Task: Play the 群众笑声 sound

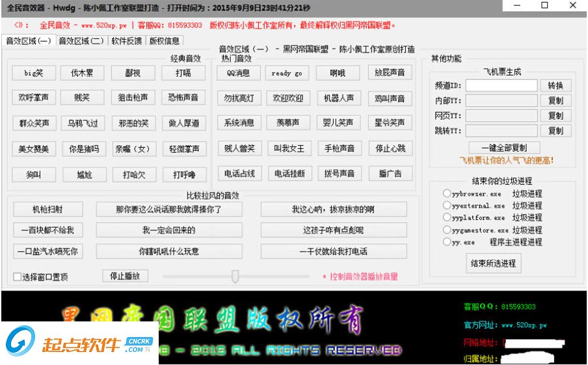Action: [34, 123]
